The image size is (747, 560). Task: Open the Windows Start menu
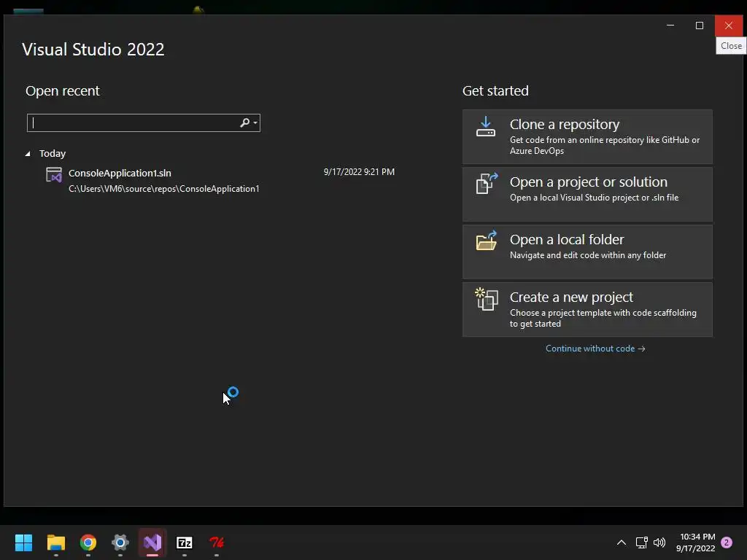(24, 542)
